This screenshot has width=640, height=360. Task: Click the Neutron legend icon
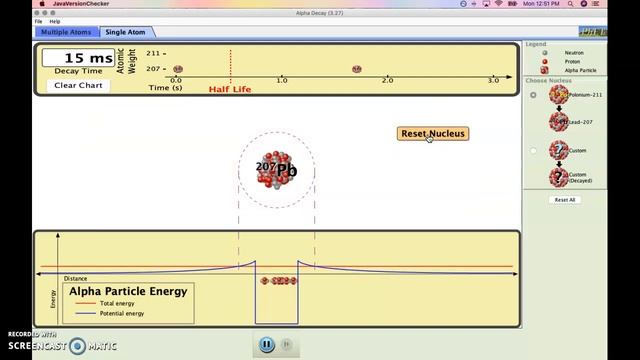[x=544, y=53]
